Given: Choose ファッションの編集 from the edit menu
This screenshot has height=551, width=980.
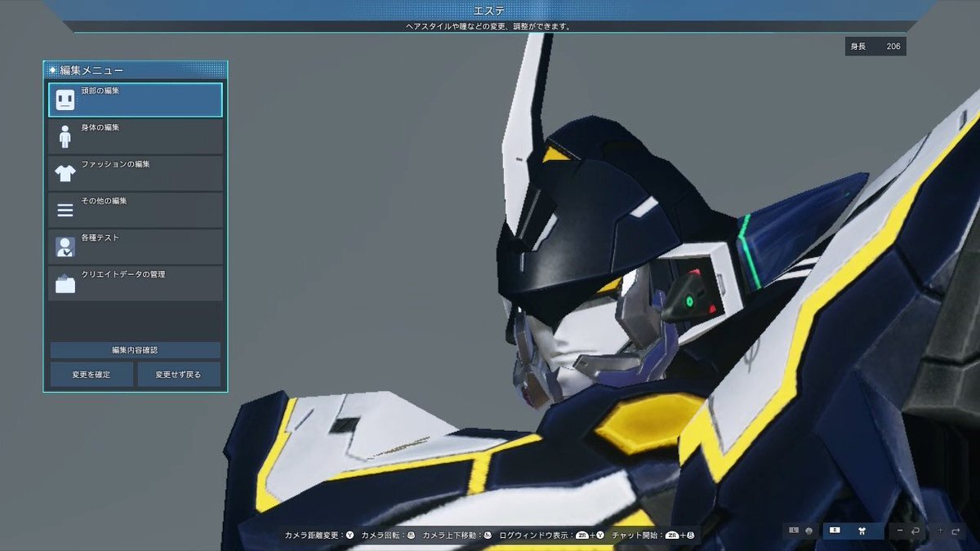Looking at the screenshot, I should click(136, 173).
